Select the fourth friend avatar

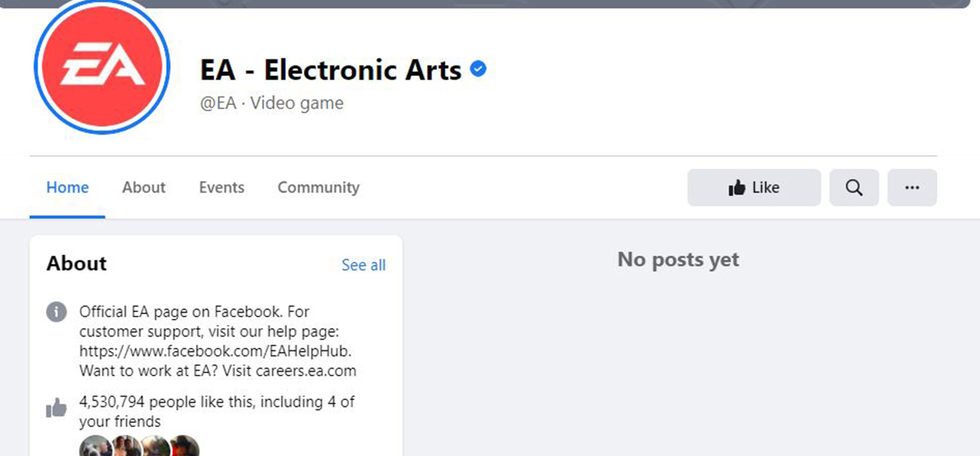tap(185, 448)
